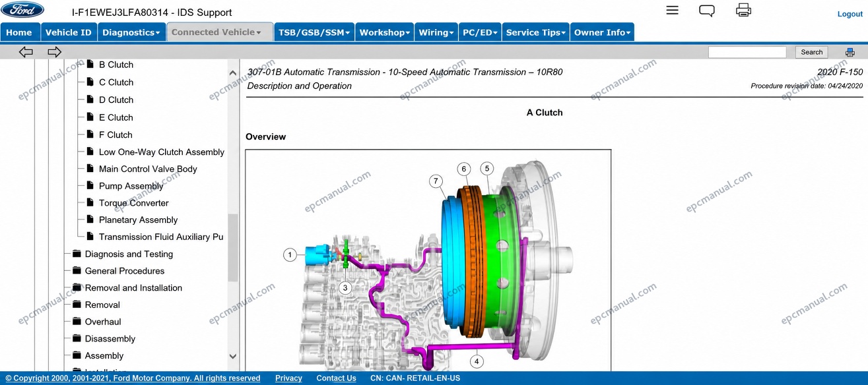
Task: Click the tree panel scroll-down arrow
Action: coord(232,356)
